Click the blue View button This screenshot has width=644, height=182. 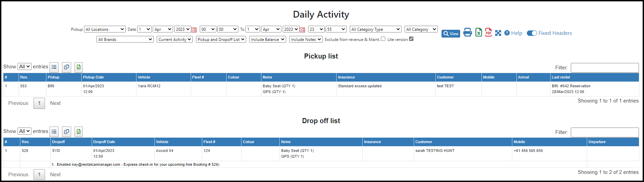pyautogui.click(x=451, y=33)
